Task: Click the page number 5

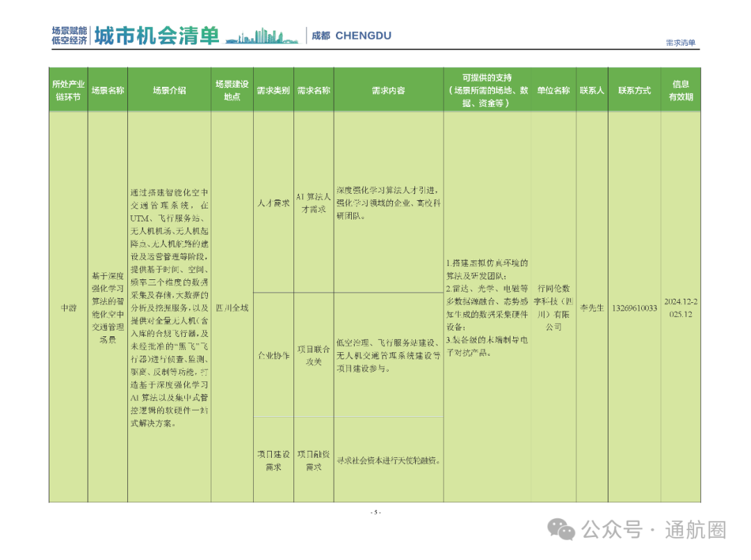Action: 375,512
